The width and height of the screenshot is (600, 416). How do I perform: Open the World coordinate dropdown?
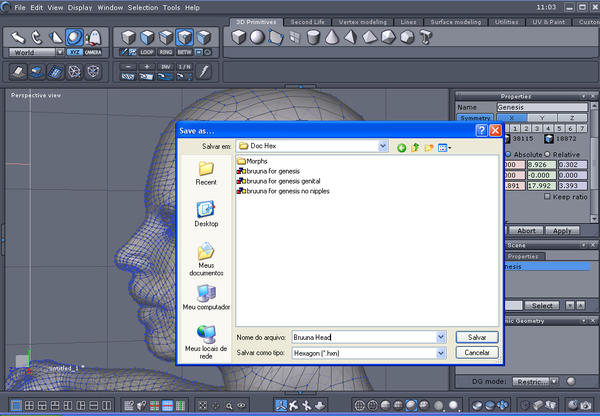[60, 52]
